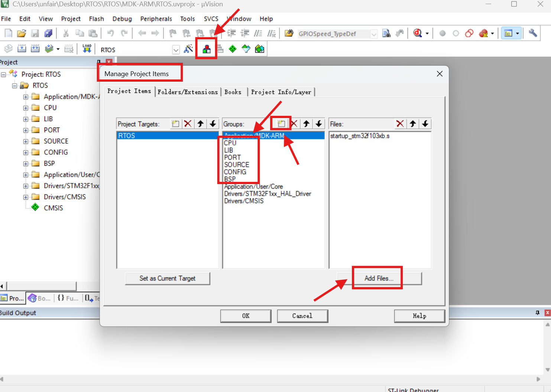Click the Cancel button

coord(302,316)
